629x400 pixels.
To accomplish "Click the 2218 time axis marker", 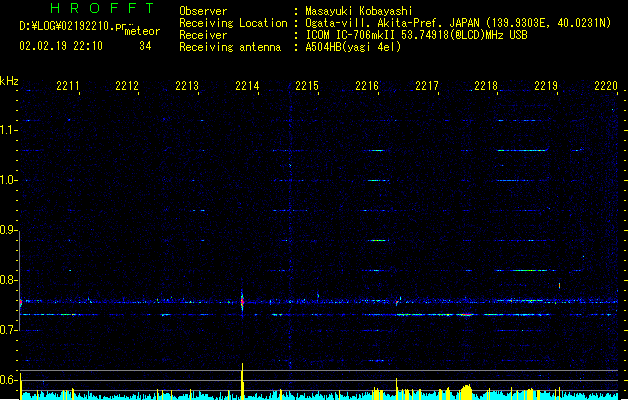I will [x=486, y=86].
